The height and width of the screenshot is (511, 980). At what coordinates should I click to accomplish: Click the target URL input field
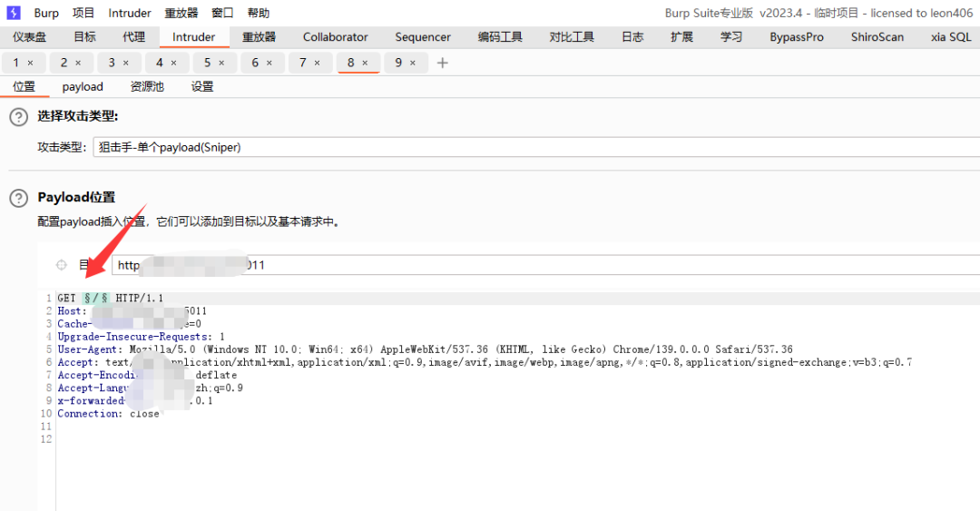tap(545, 265)
